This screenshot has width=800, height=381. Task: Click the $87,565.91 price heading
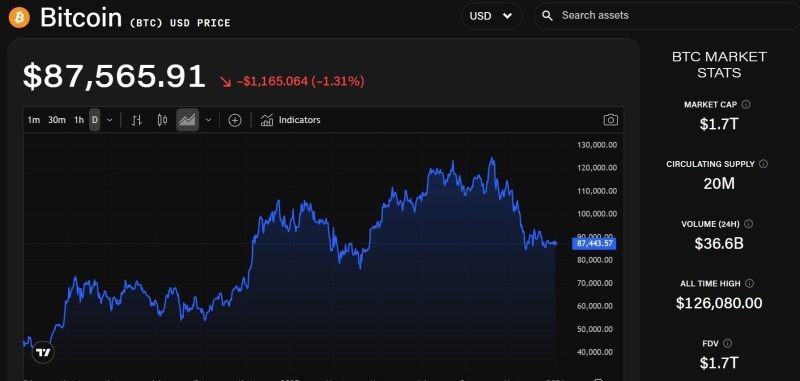click(x=114, y=77)
